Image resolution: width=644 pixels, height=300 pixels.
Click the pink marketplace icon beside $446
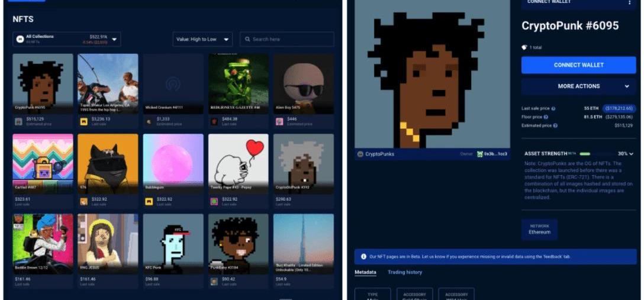pos(279,121)
